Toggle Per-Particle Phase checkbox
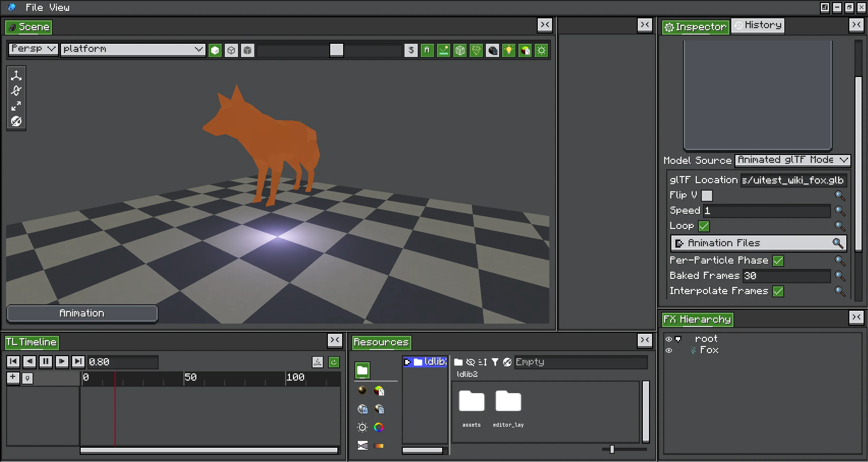 click(778, 261)
